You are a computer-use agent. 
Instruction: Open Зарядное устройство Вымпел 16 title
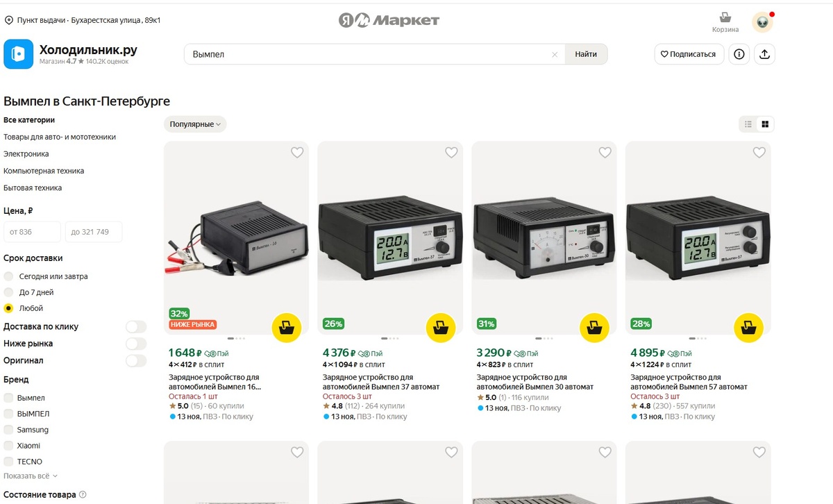[215, 382]
